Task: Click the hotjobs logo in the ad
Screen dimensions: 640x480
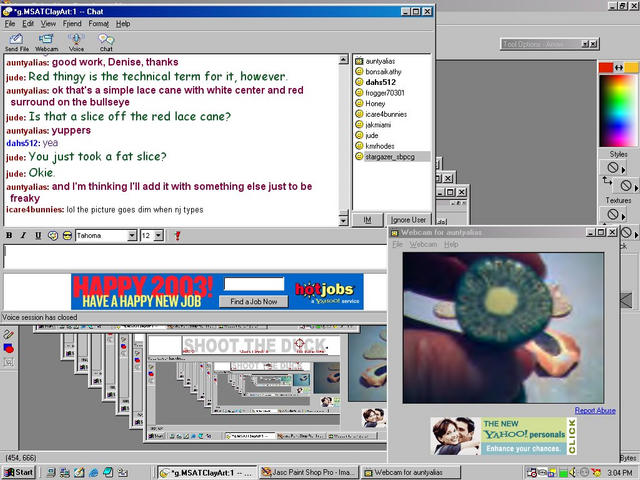Action: click(326, 291)
